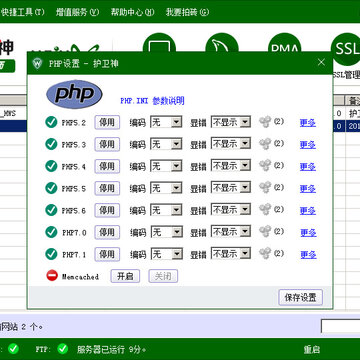Screen dimensions: 360x360
Task: Click the PHP5.2 green checkmark status icon
Action: tap(51, 122)
